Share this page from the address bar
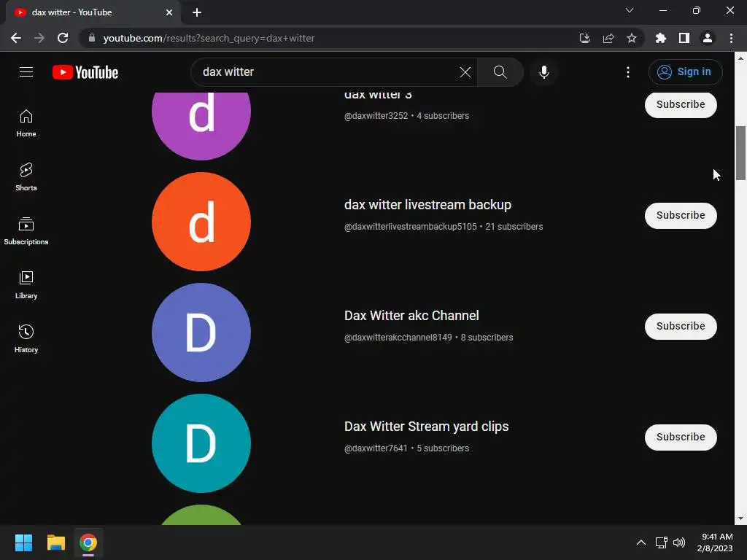The image size is (747, 560). tap(608, 38)
